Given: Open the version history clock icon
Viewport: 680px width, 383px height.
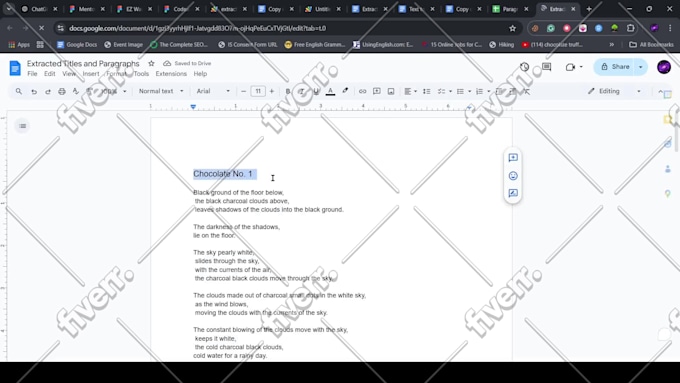Looking at the screenshot, I should [525, 67].
